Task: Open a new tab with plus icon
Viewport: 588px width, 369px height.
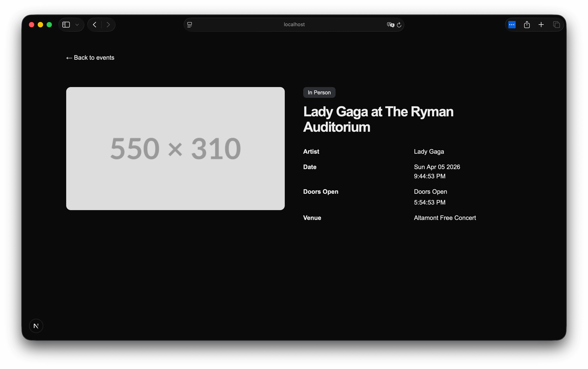Action: 541,25
